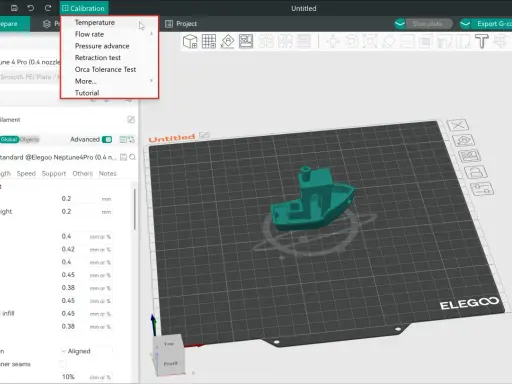Click the Slice plate button
512x384 pixels.
coord(427,24)
